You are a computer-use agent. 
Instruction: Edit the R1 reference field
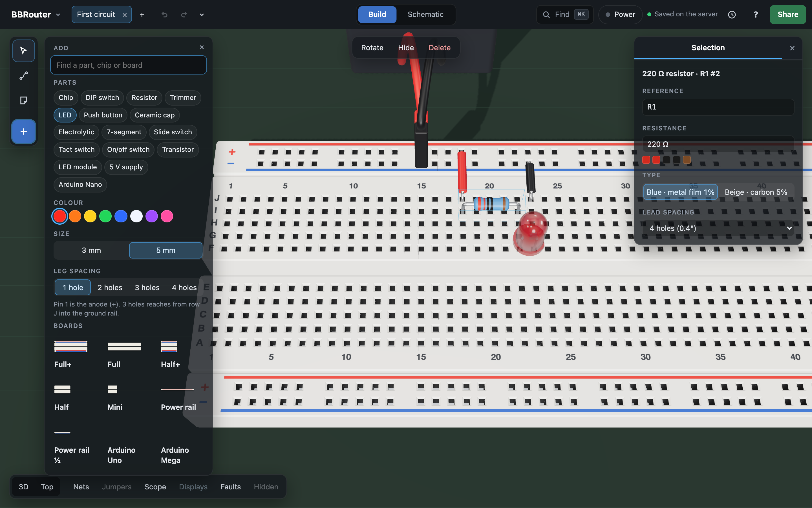pyautogui.click(x=718, y=107)
